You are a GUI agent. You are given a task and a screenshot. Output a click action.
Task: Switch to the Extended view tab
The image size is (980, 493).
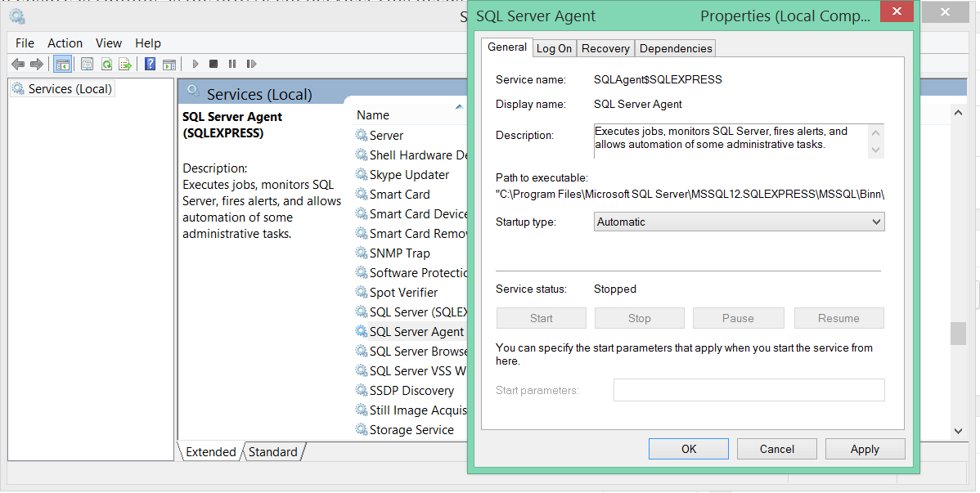(x=210, y=452)
